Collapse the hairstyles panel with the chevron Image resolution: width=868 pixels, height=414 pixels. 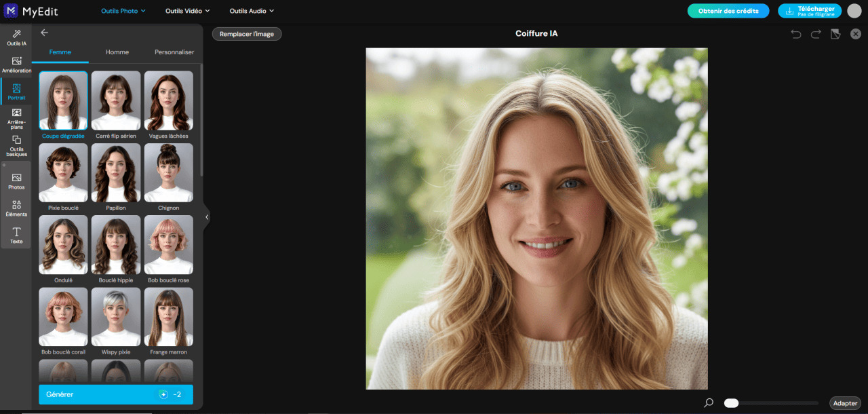click(207, 217)
